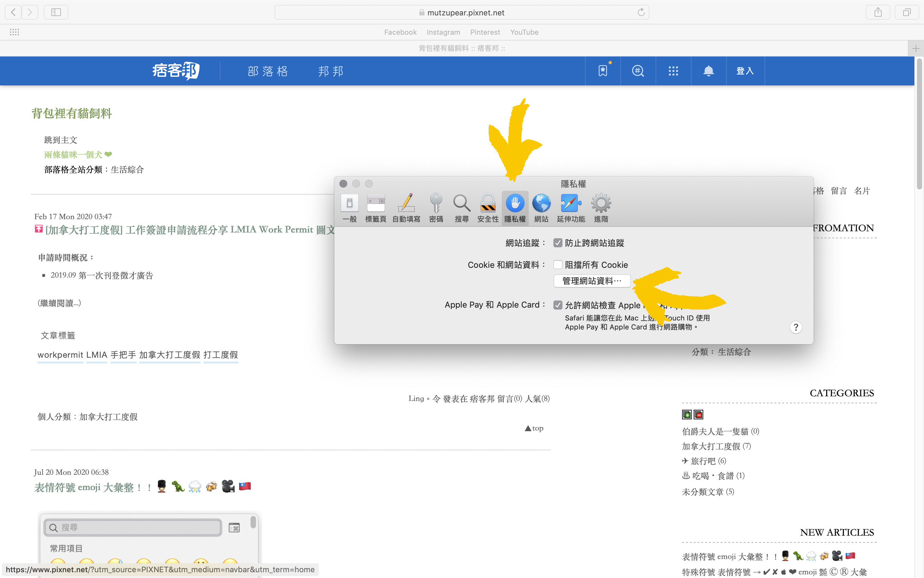Open 部落格 in Pixnet navbar
924x578 pixels.
pos(268,71)
